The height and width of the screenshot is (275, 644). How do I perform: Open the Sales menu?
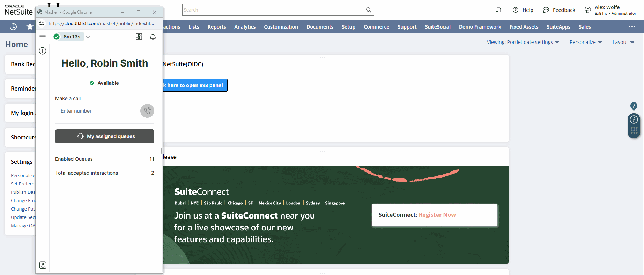[585, 27]
